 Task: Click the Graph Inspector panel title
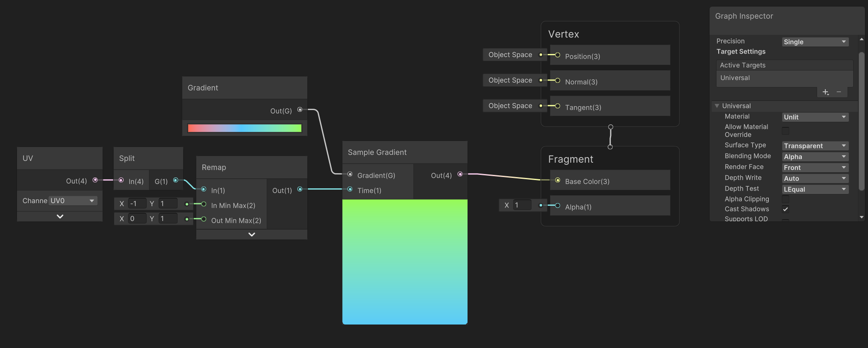pyautogui.click(x=744, y=16)
